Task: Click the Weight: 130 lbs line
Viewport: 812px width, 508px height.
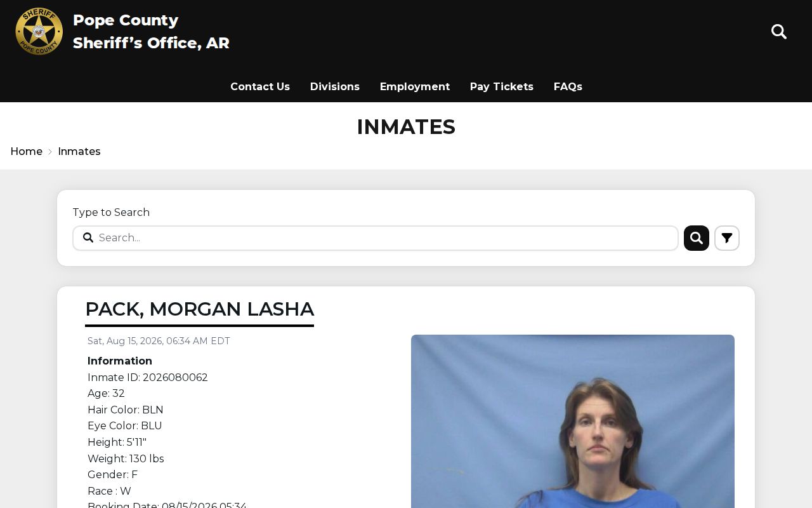Action: pos(126,458)
